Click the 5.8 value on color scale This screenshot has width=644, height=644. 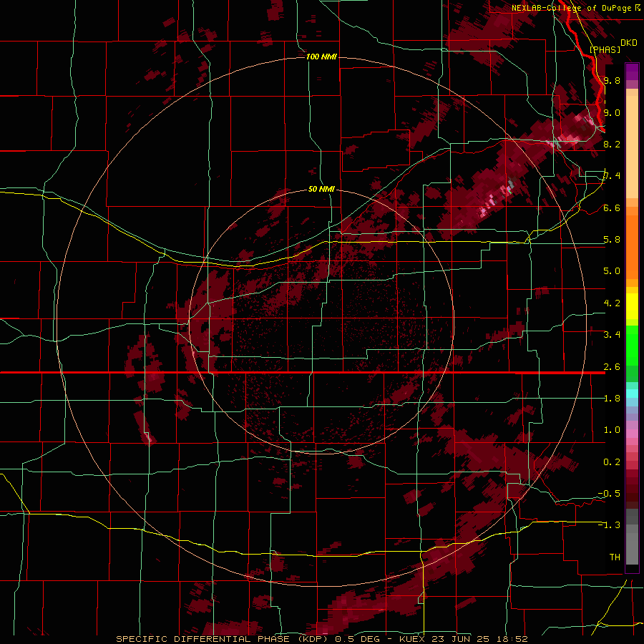pos(612,240)
